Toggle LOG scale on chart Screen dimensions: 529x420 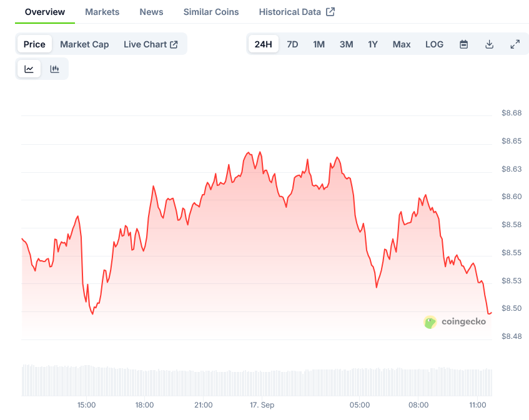point(434,44)
